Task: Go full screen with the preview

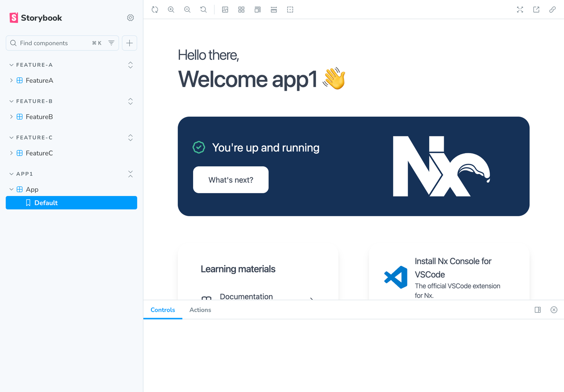Action: [520, 9]
